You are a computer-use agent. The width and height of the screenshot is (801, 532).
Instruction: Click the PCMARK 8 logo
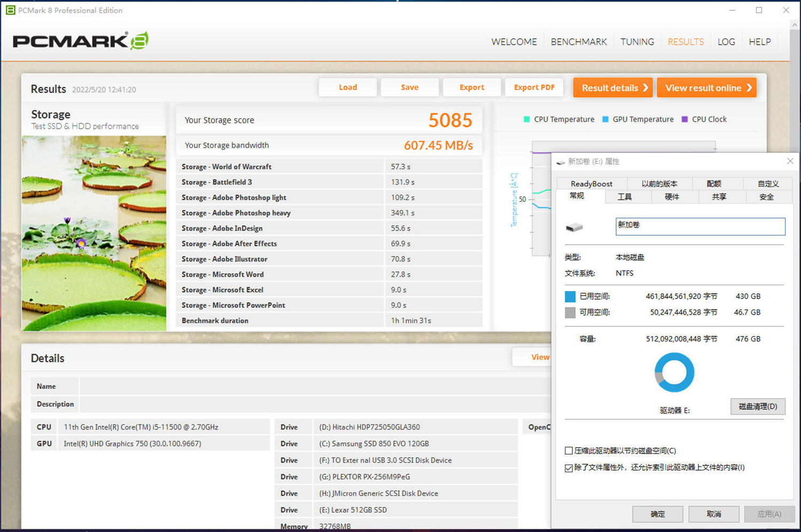coord(81,41)
